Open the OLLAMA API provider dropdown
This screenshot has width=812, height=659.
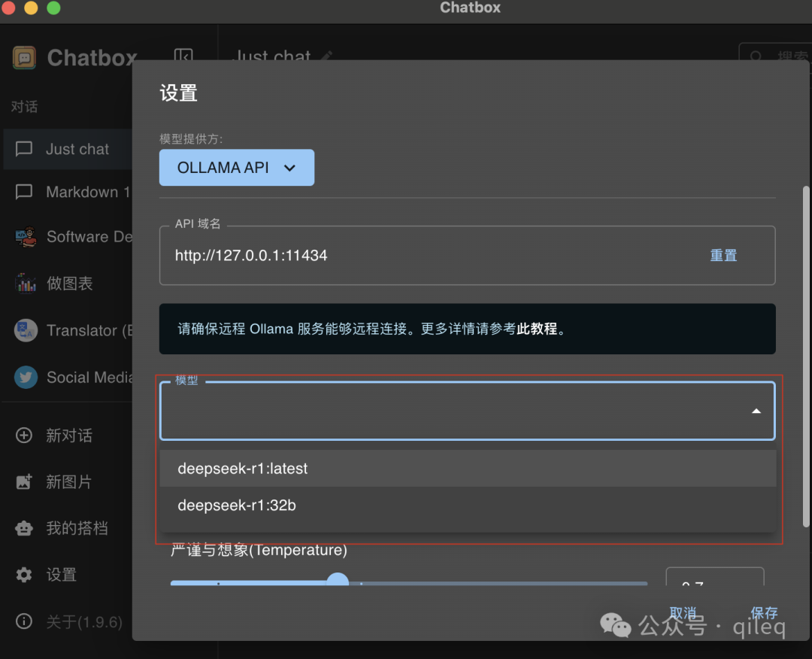point(237,168)
